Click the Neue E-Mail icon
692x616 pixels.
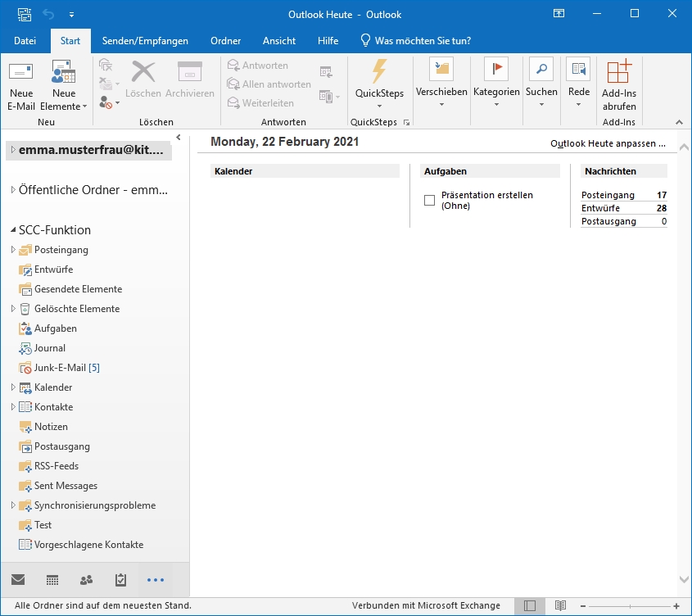(21, 72)
